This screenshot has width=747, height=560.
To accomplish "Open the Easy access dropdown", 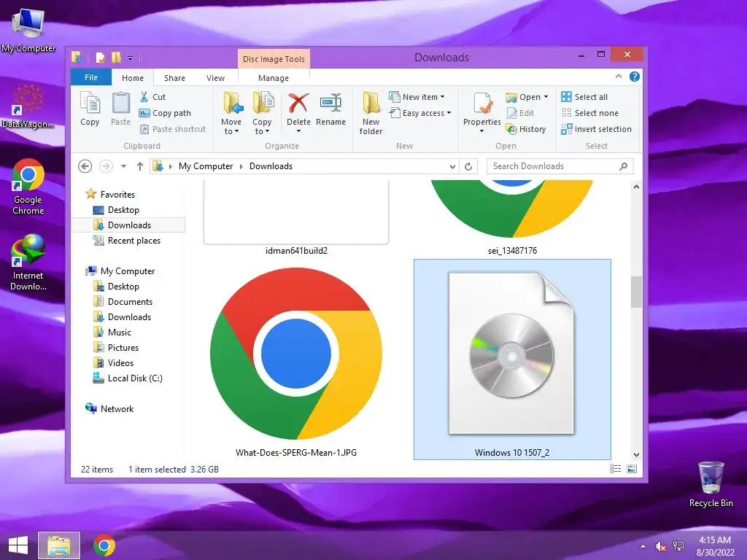I will (x=420, y=113).
